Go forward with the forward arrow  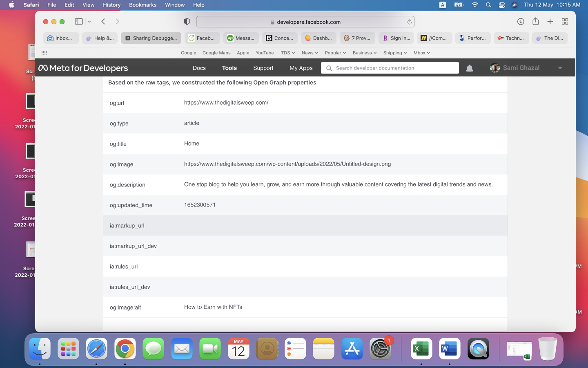tap(118, 21)
